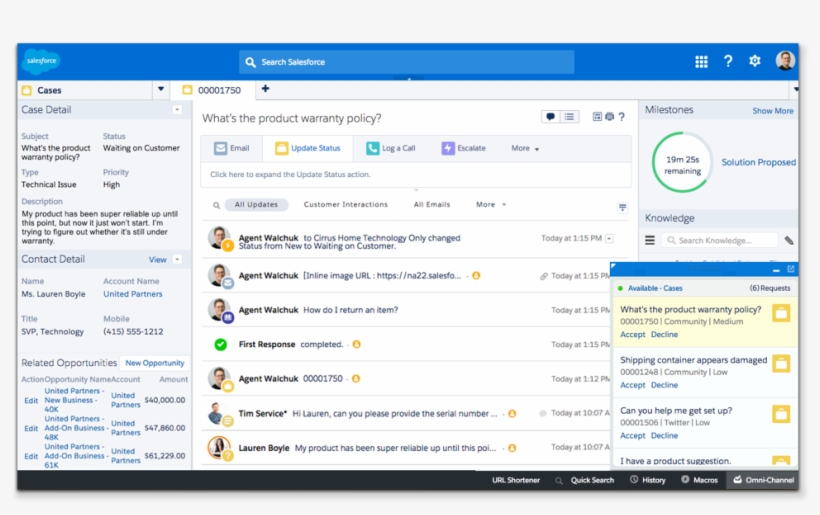Open the Quick Search utility
820x515 pixels.
pos(585,480)
